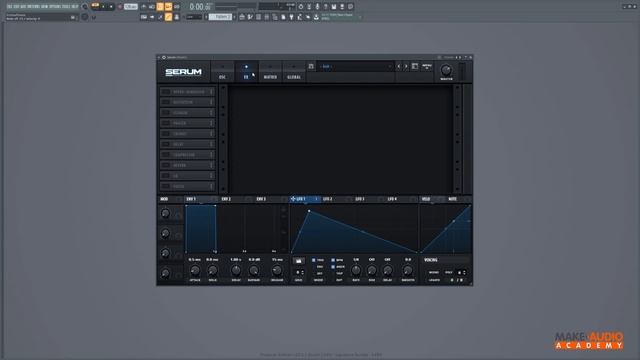This screenshot has width=640, height=360.
Task: Enable the Compressor effect
Action: point(165,155)
